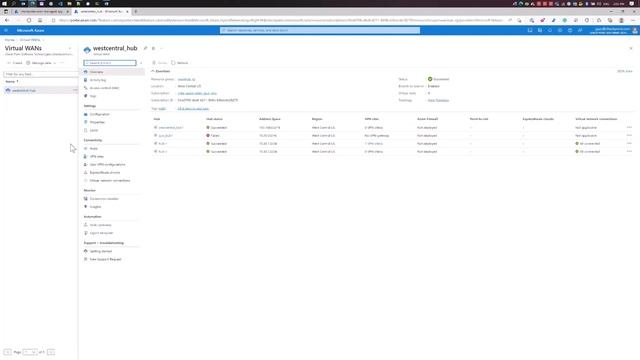Open the Azure help question-mark icon
Screen dimensions: 640x360
pos(570,30)
